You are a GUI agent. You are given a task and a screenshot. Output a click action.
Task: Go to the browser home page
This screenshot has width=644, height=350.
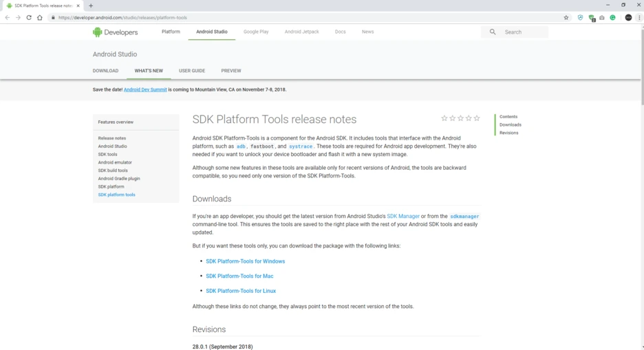pyautogui.click(x=40, y=18)
